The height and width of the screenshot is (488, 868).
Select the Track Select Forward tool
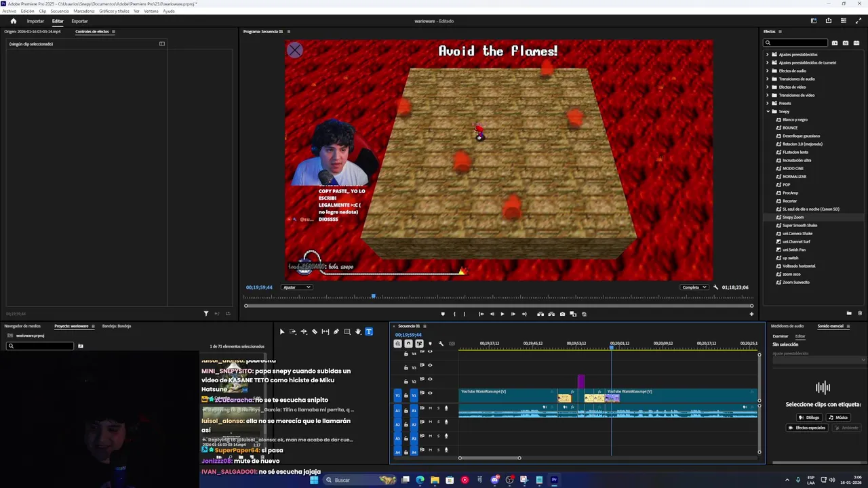click(x=293, y=331)
